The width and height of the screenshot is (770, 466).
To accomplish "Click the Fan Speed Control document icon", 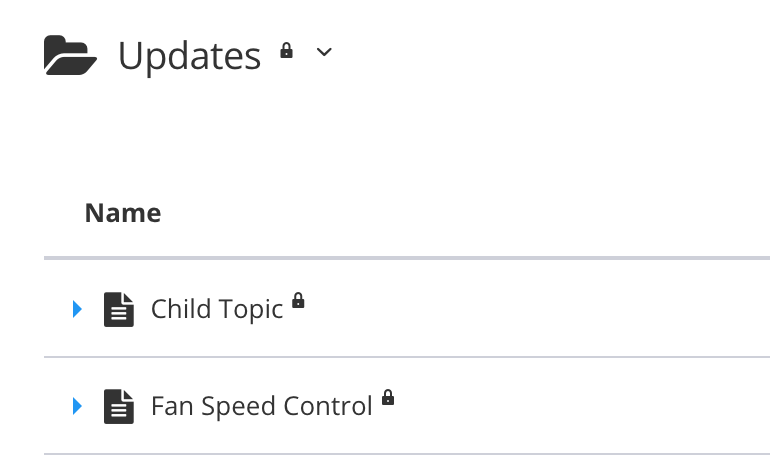I will [x=119, y=406].
